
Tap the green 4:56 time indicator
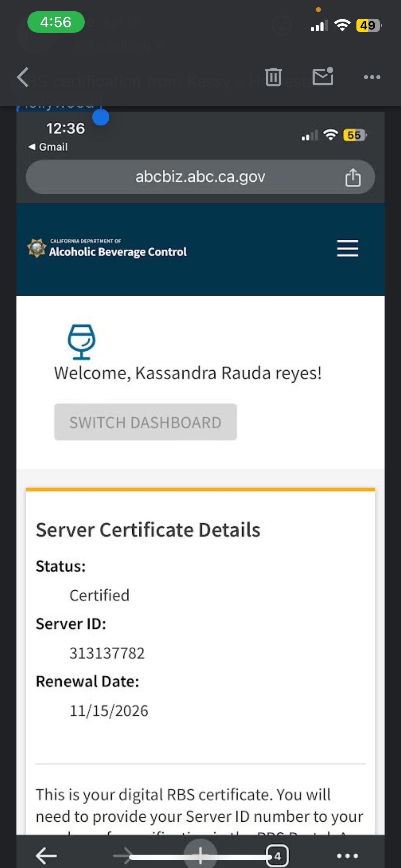coord(56,22)
